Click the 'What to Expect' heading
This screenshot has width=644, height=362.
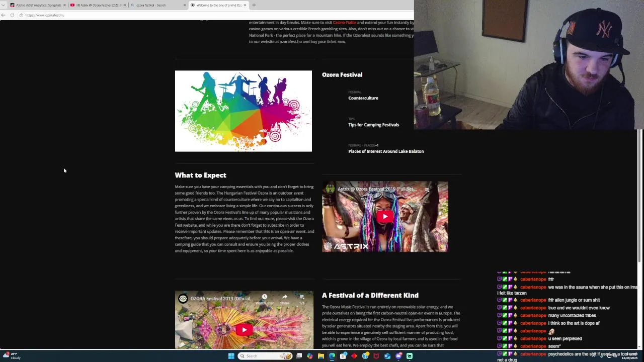click(200, 175)
